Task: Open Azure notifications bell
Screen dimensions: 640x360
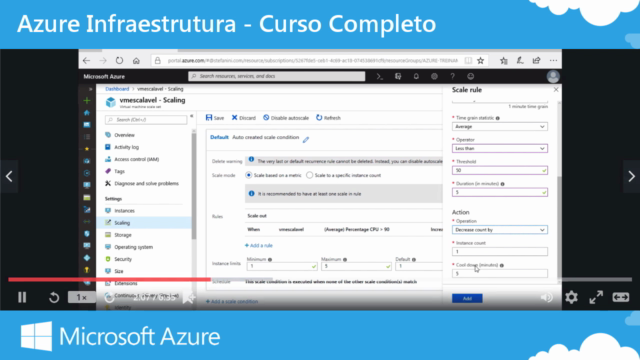Action: [x=416, y=76]
